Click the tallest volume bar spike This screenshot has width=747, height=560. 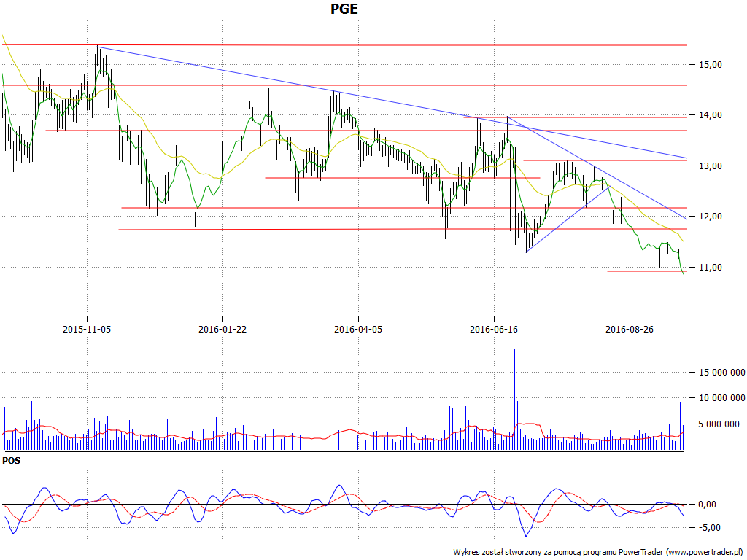pyautogui.click(x=514, y=400)
